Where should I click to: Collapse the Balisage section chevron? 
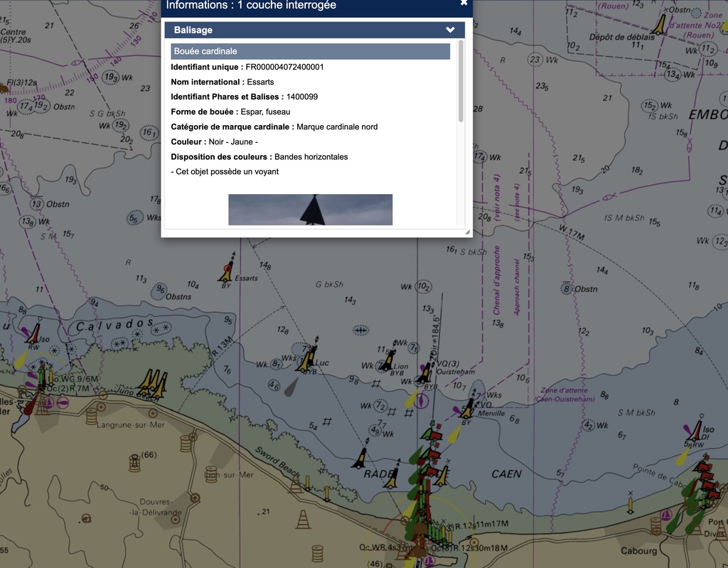(450, 30)
